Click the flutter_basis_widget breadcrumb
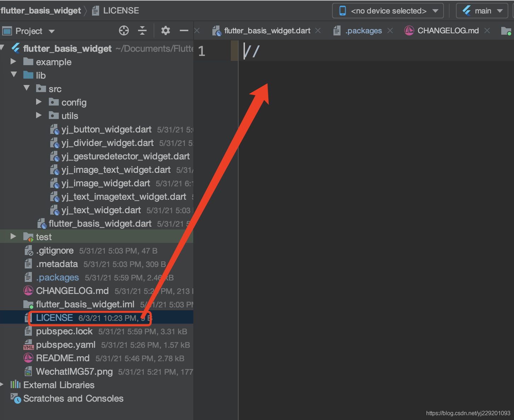 point(41,11)
